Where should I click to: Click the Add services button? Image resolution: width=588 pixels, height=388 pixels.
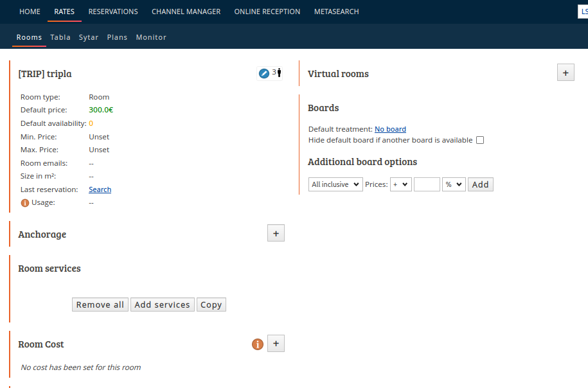coord(163,304)
